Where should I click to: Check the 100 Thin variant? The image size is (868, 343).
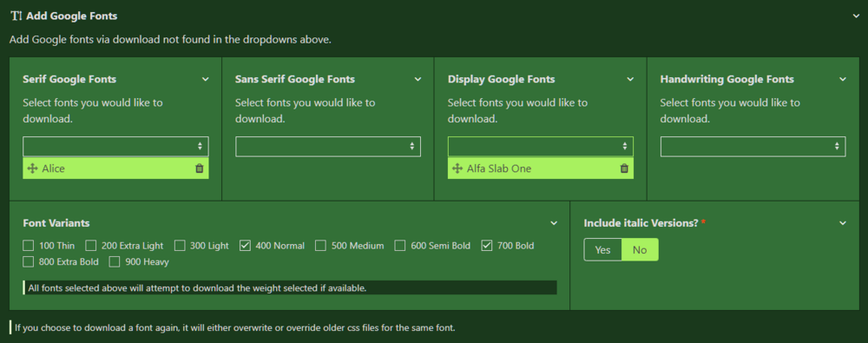pyautogui.click(x=29, y=246)
